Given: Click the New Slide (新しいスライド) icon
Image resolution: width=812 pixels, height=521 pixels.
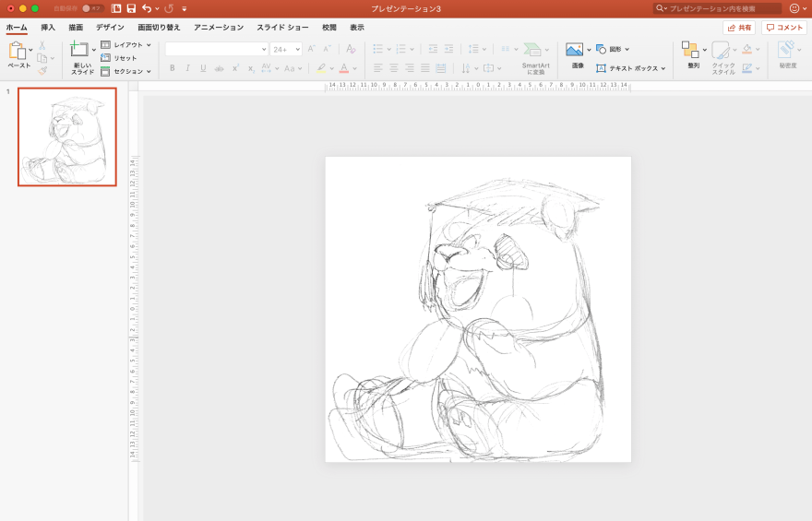Looking at the screenshot, I should pyautogui.click(x=80, y=51).
